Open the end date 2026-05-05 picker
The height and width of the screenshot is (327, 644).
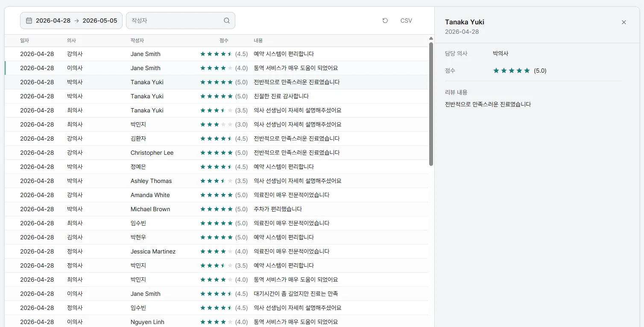pyautogui.click(x=100, y=21)
